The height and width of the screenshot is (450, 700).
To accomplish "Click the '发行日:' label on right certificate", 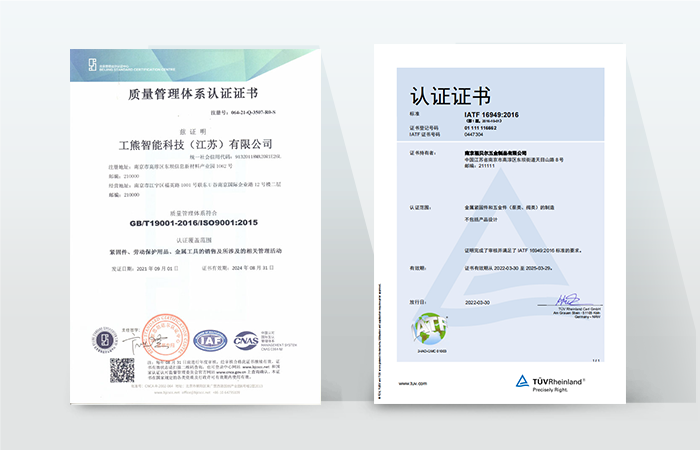I will pos(418,302).
